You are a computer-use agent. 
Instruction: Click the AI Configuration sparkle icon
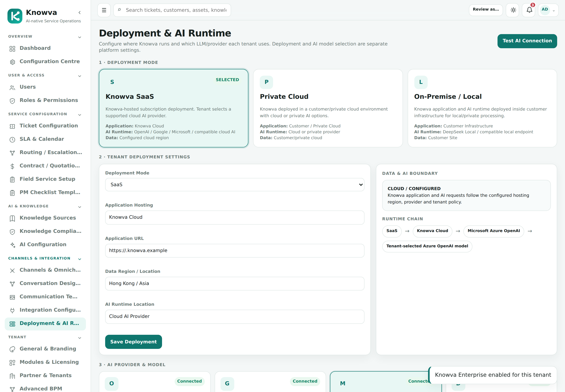[12, 245]
